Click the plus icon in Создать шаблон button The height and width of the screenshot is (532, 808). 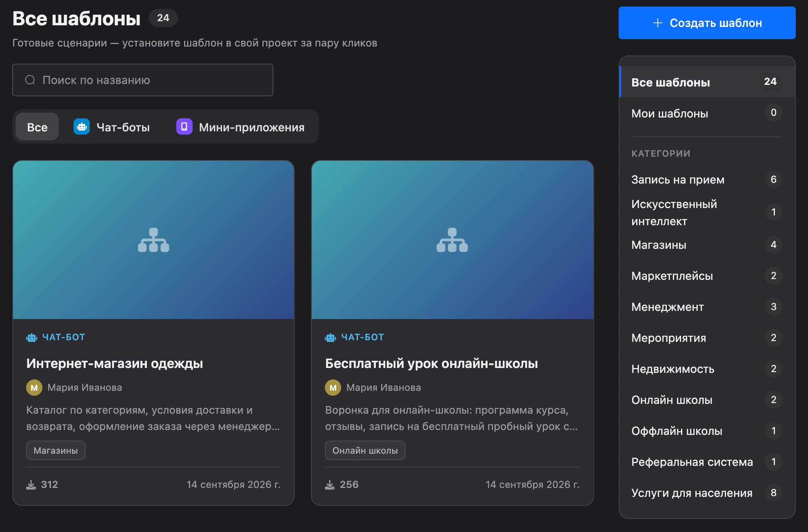tap(657, 23)
